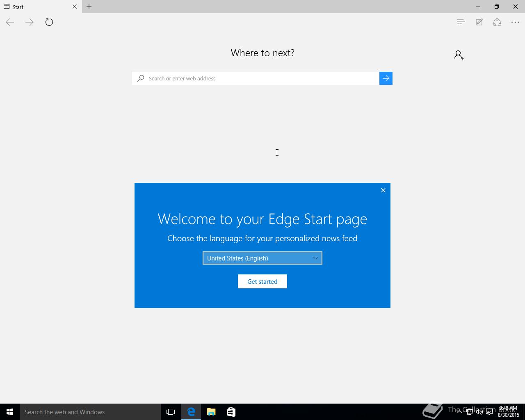This screenshot has height=420, width=525.
Task: Click the Get started button
Action: [x=262, y=281]
